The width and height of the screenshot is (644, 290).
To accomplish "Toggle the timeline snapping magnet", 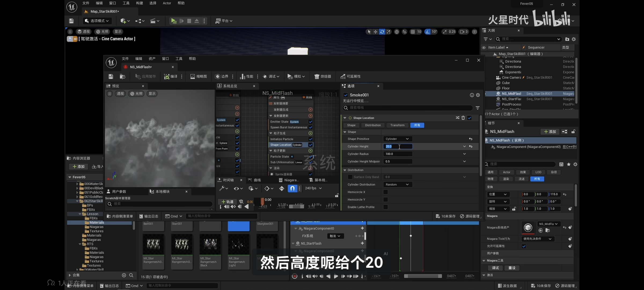I will point(292,188).
